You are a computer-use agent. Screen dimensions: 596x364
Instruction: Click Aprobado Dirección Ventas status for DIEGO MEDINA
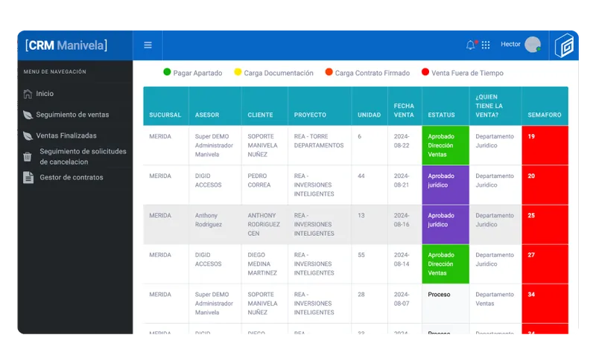tap(446, 264)
